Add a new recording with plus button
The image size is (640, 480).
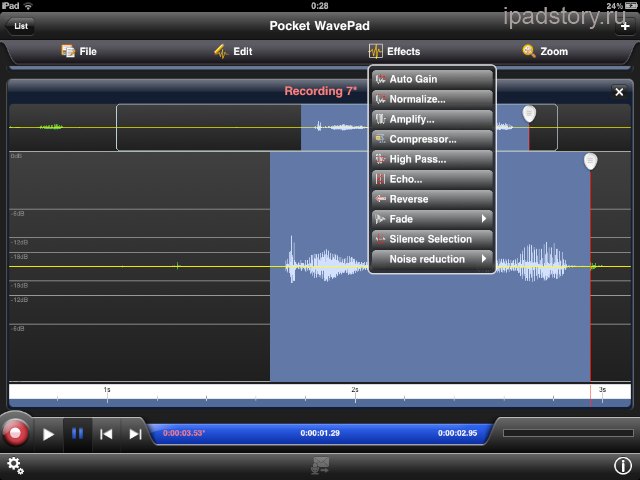624,27
